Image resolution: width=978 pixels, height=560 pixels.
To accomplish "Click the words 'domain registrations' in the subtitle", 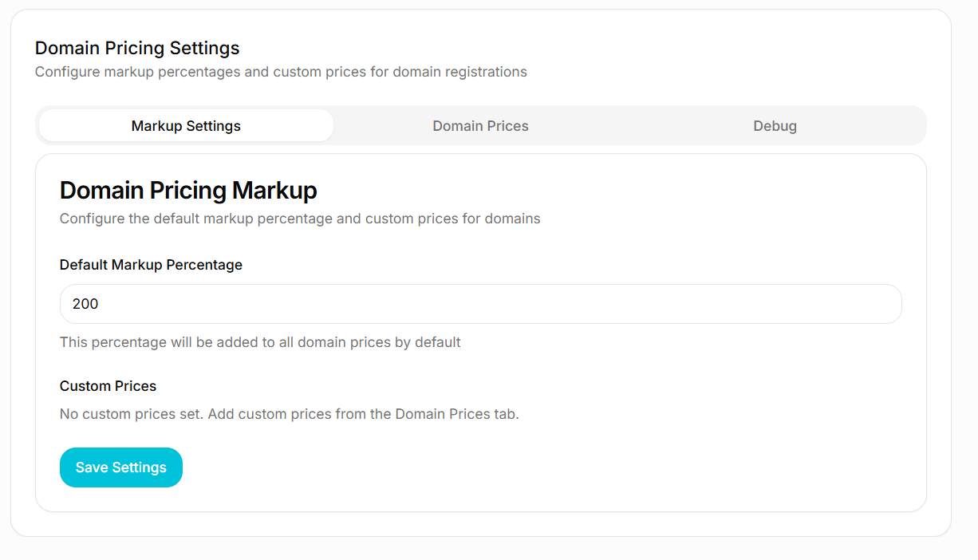I will click(461, 72).
